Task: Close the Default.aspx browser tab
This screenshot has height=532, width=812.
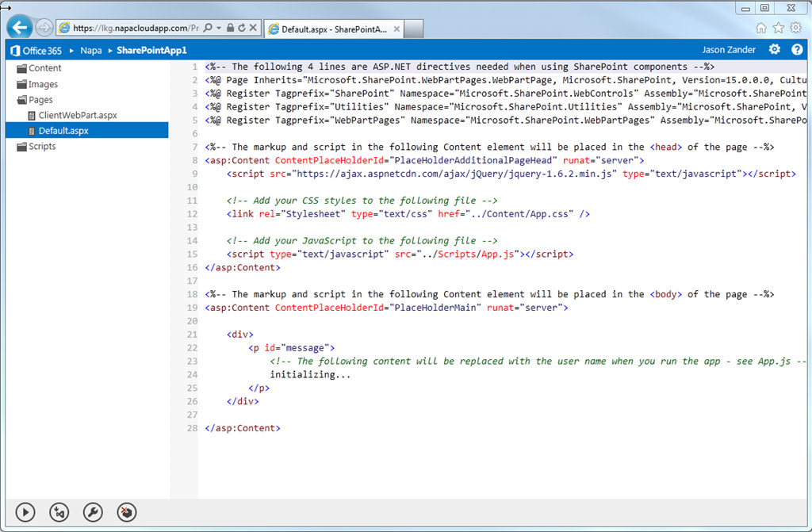Action: click(x=396, y=29)
